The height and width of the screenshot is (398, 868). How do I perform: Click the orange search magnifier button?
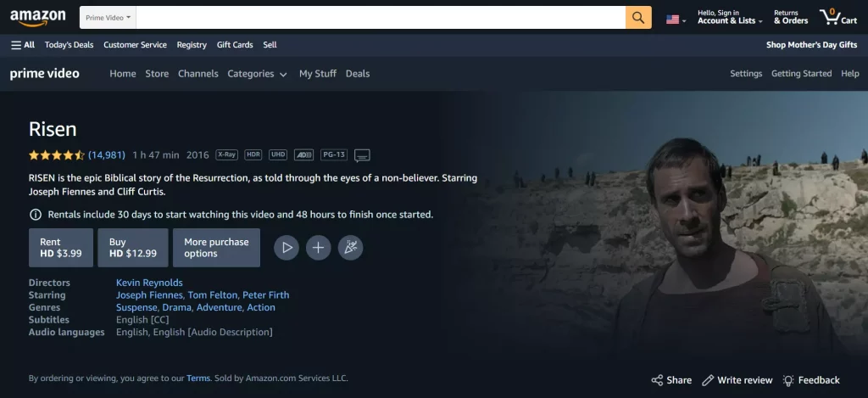click(638, 18)
